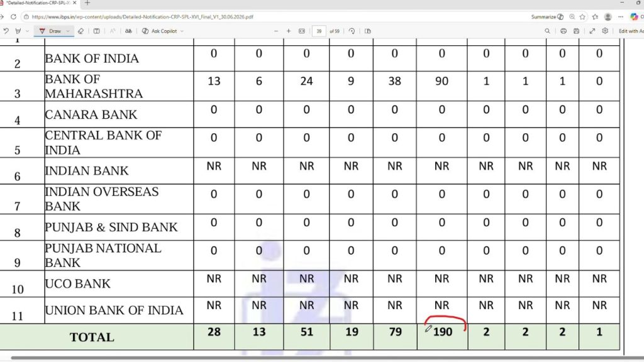Reload the page with refresh icon
The height and width of the screenshot is (362, 644).
(14, 17)
